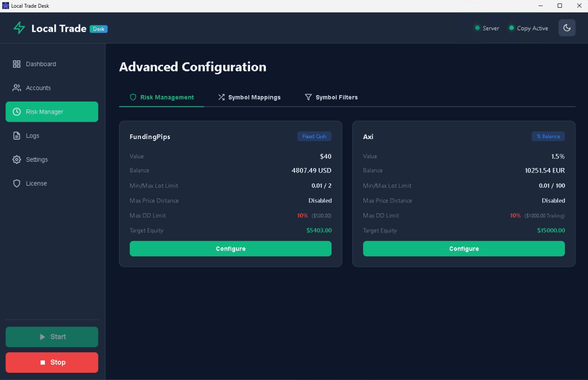Toggle dark mode with the moon button
The image size is (588, 380).
[x=567, y=28]
